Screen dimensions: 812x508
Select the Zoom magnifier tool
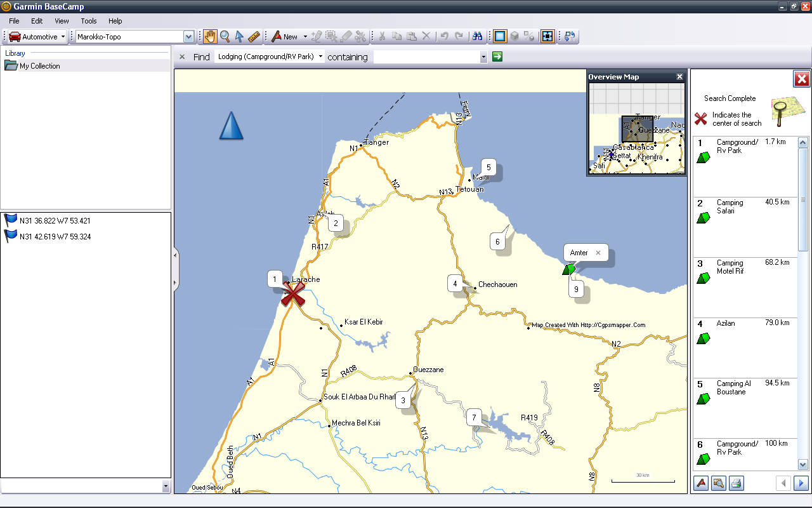tap(225, 37)
